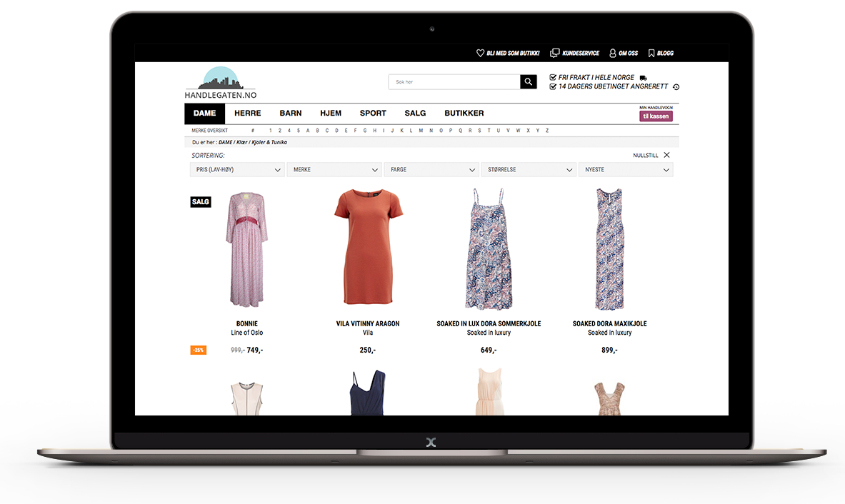
Task: Click the 14 DAGERS UBETINGET ANGRERETT checkmark
Action: point(553,86)
